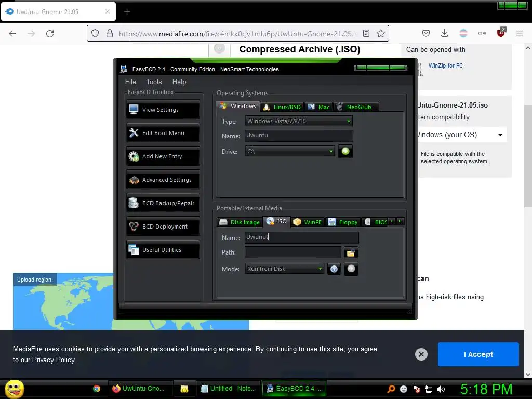Click grey add ISO entry button
Viewport: 532px width, 399px height.
coord(351,269)
